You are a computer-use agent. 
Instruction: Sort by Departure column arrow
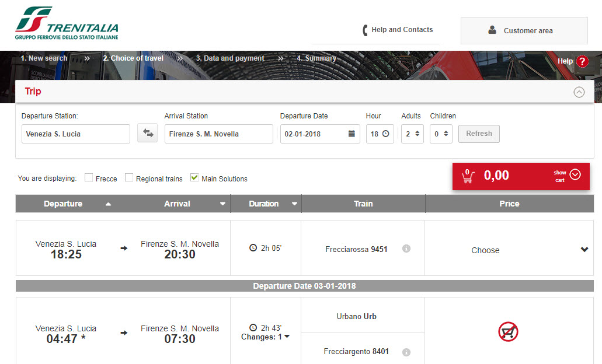pyautogui.click(x=108, y=204)
